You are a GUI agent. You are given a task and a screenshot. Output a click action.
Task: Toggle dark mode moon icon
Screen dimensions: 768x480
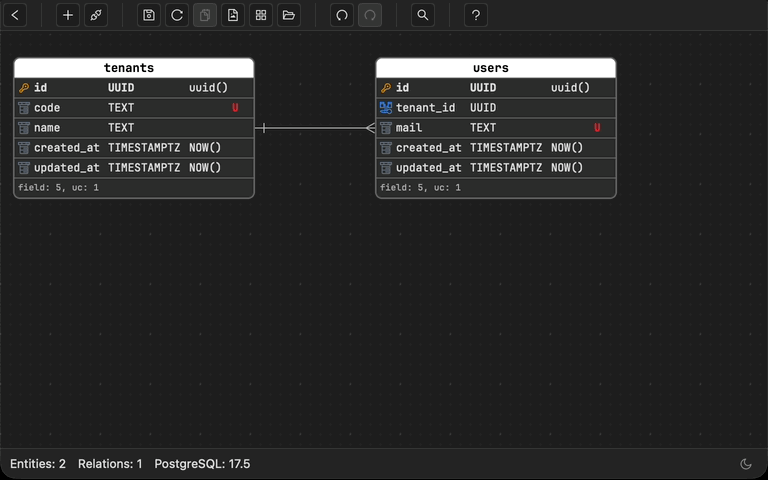tap(746, 464)
